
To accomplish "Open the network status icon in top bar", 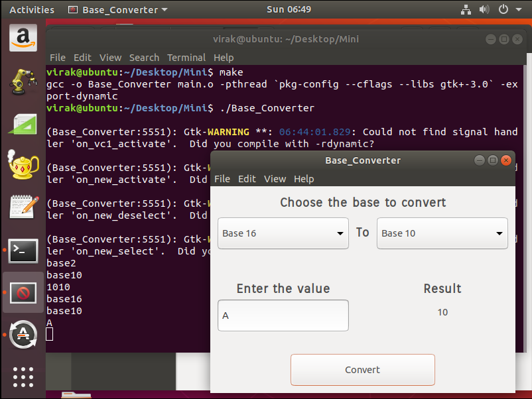I will click(466, 9).
